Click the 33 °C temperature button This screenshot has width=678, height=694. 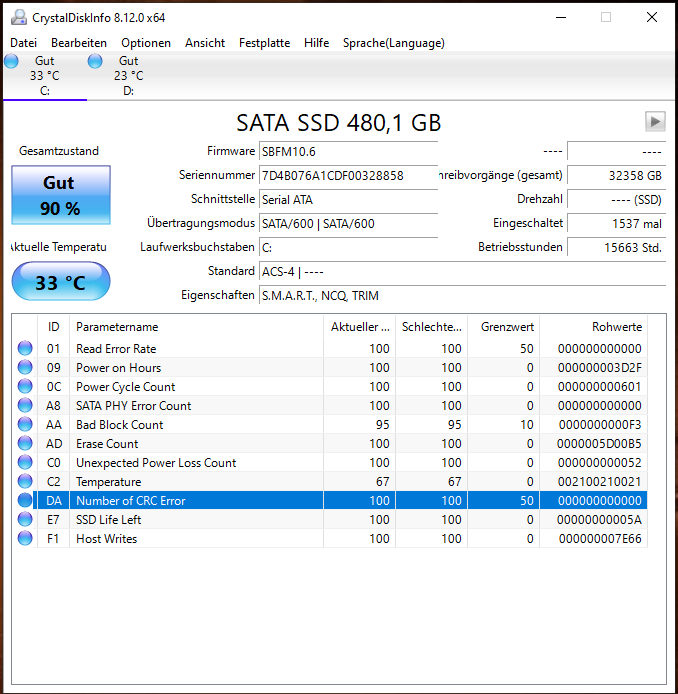point(61,281)
